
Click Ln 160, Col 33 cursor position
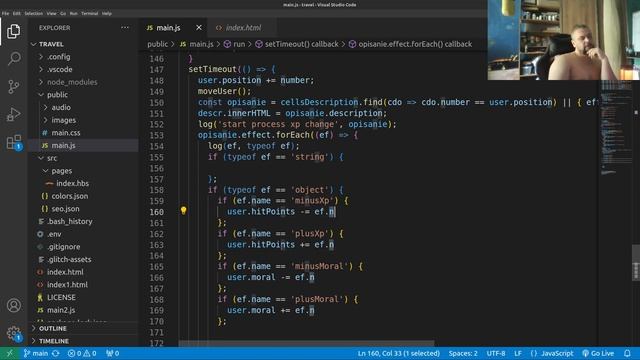click(399, 353)
